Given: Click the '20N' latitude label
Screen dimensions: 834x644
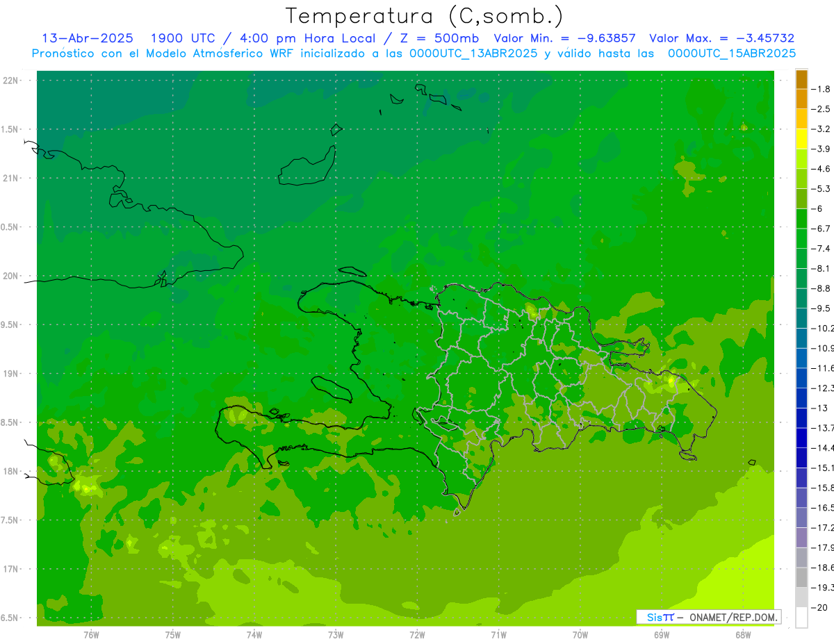Looking at the screenshot, I should (10, 276).
